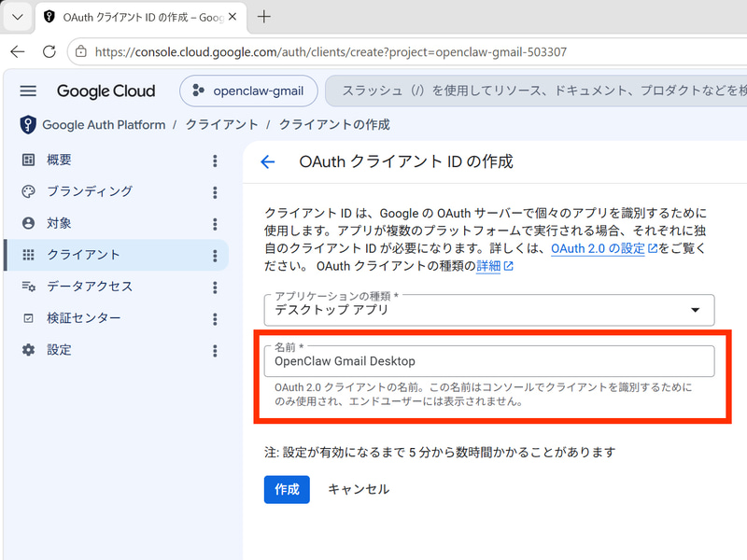Reload the page with the refresh icon
The width and height of the screenshot is (747, 560).
49,51
